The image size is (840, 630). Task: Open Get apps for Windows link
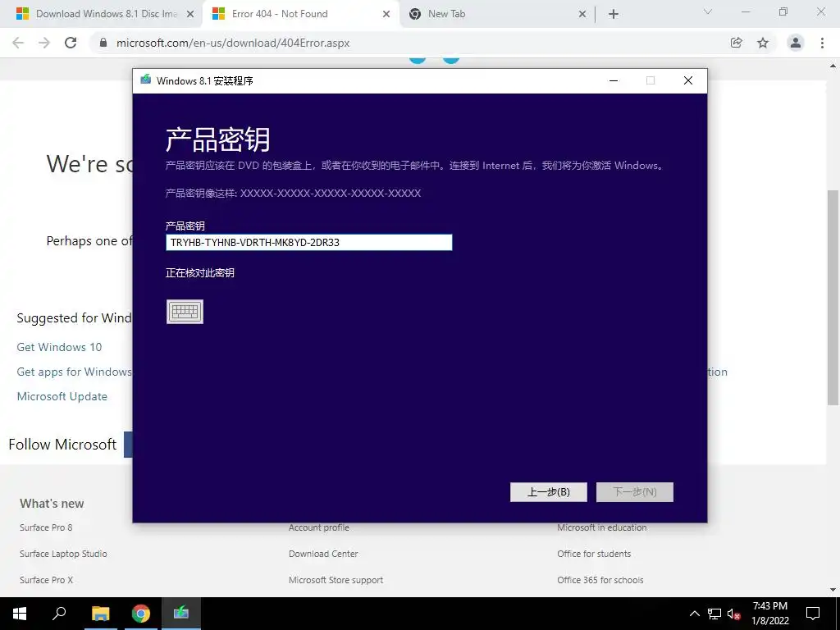pyautogui.click(x=74, y=372)
